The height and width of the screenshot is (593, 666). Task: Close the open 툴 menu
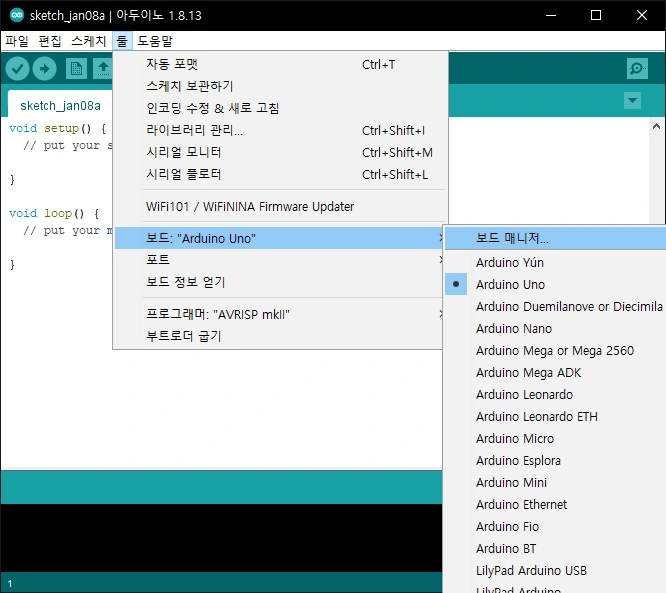(x=122, y=41)
